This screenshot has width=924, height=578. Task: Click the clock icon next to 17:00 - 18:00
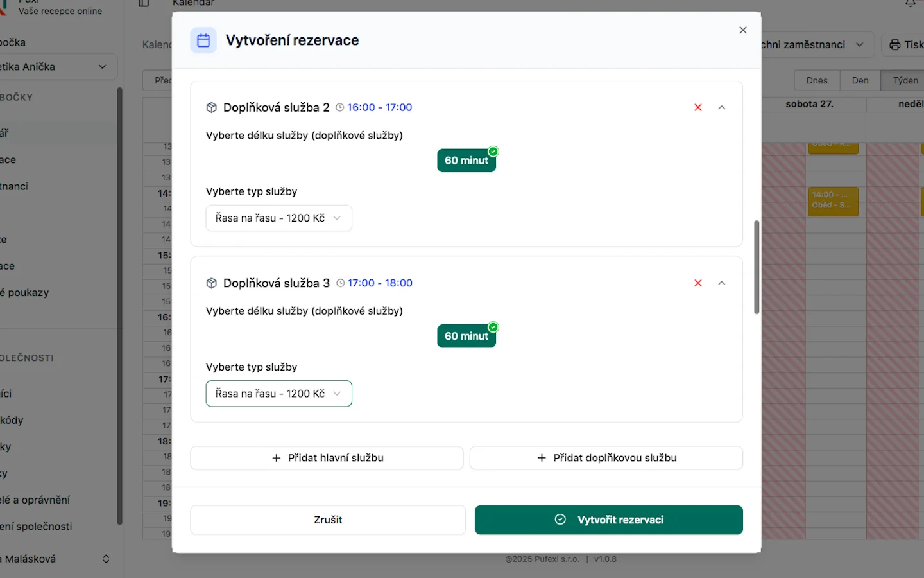pyautogui.click(x=341, y=283)
